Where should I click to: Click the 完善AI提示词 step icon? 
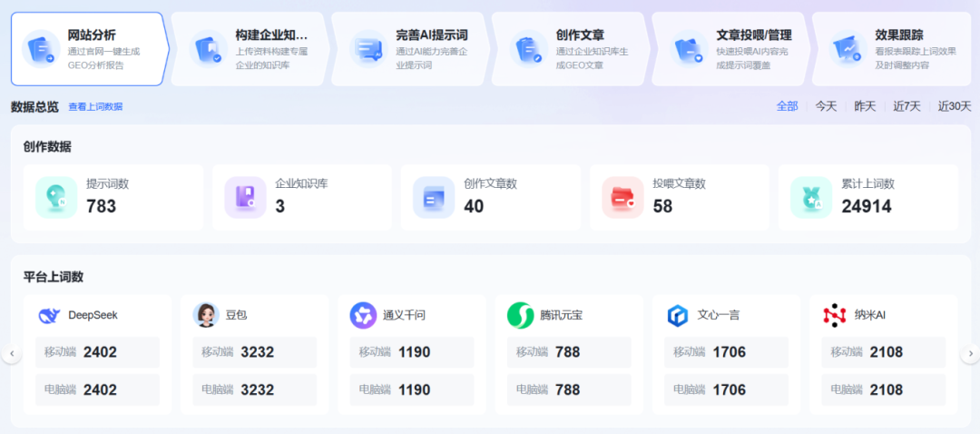pyautogui.click(x=368, y=49)
